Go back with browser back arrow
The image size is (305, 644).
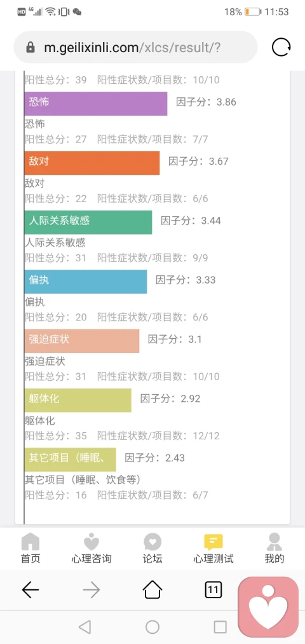[30, 590]
